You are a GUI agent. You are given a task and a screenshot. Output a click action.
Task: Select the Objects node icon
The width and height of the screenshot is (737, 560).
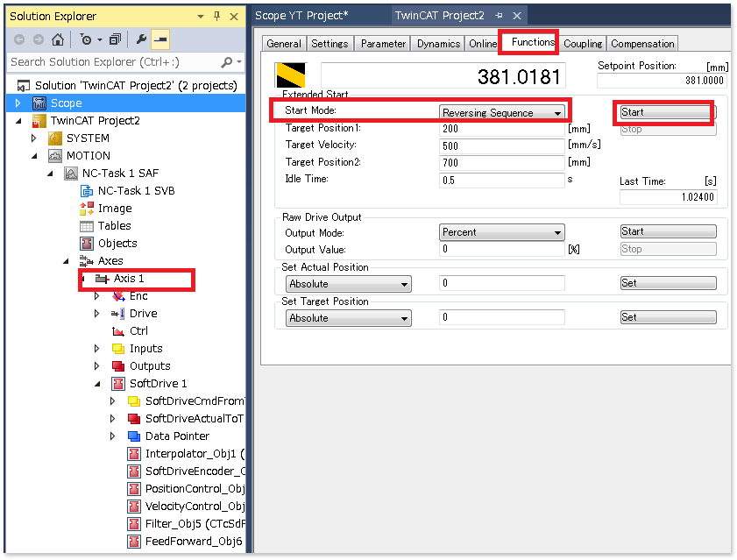[x=87, y=244]
